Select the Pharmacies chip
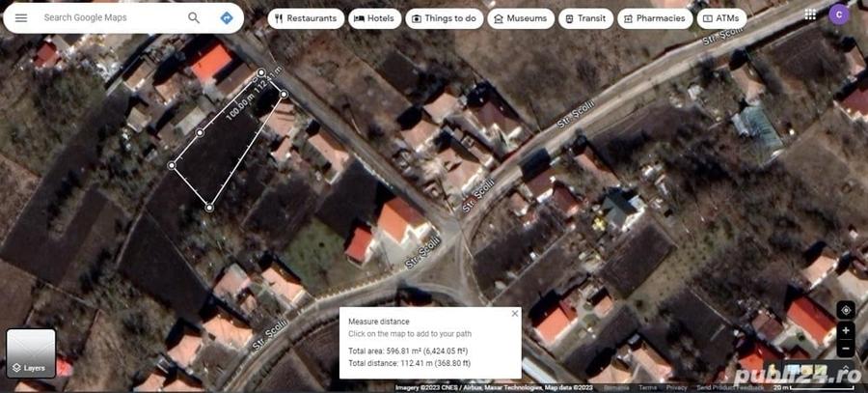The width and height of the screenshot is (868, 393). point(655,18)
